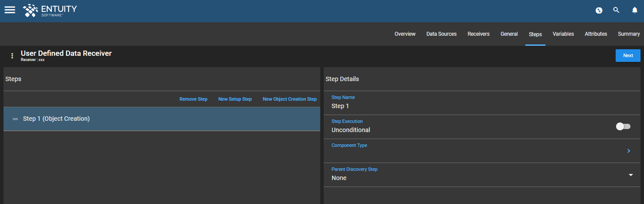Open the Summary tab

click(x=629, y=34)
